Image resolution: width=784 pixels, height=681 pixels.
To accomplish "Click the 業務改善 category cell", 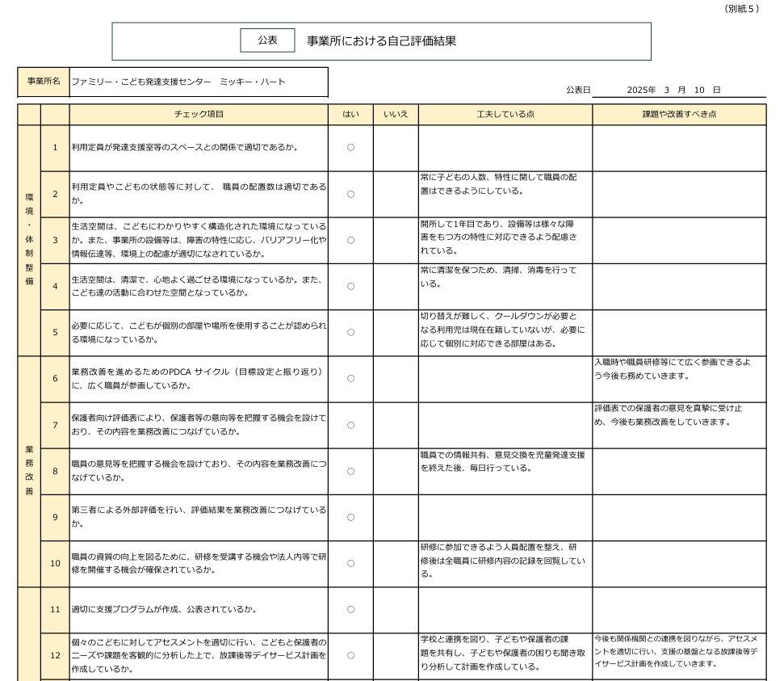I will (29, 471).
